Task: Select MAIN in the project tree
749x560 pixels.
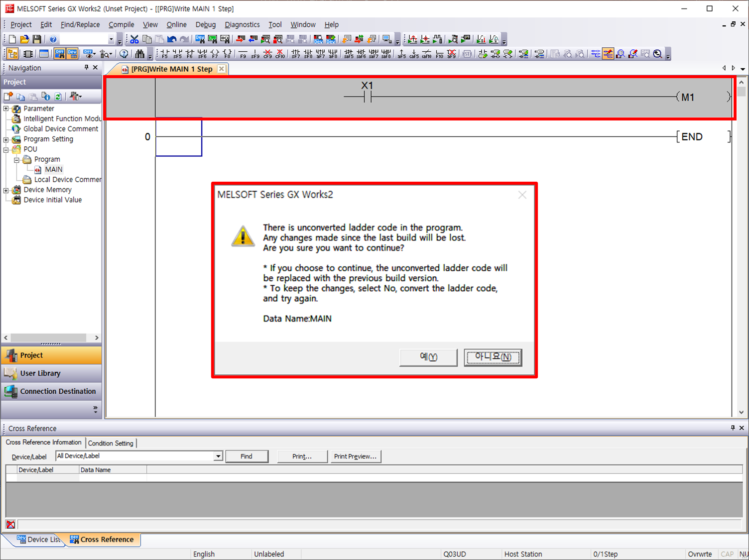Action: 53,170
